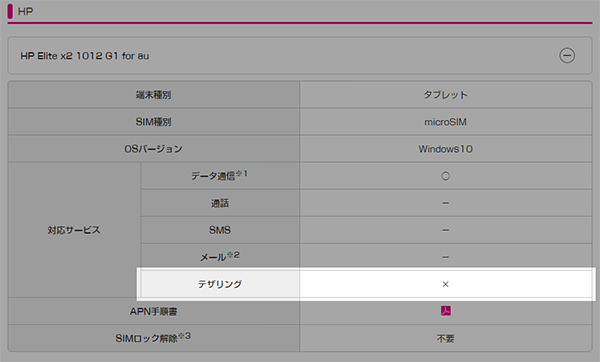The height and width of the screenshot is (362, 600).
Task: Click the 端末種別 label cell
Action: (x=153, y=95)
